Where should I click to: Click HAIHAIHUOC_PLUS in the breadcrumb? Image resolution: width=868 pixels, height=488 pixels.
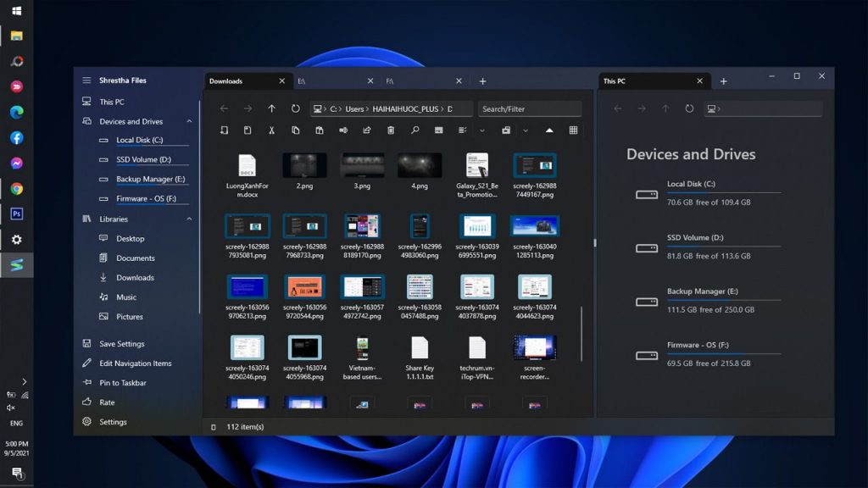405,109
